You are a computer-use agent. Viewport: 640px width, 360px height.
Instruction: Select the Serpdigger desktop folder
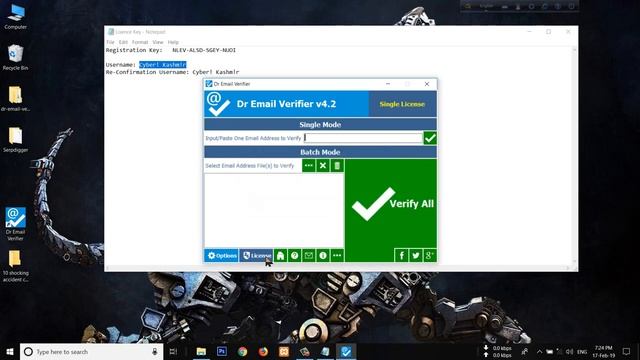16,139
